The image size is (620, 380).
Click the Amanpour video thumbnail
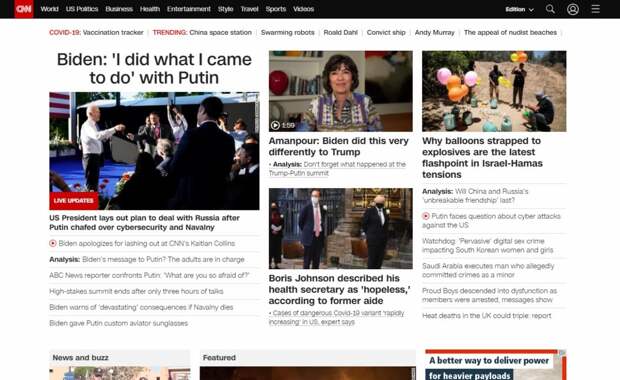click(340, 91)
